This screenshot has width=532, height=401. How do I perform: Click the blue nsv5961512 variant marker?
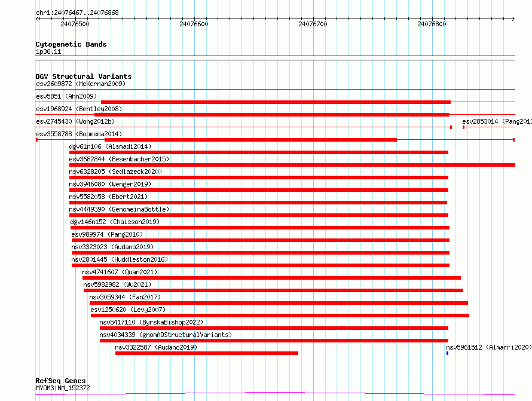click(447, 353)
